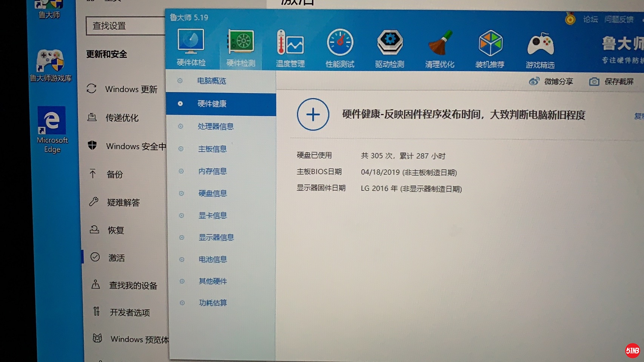644x362 pixels.
Task: Click 保存截屏 screenshot button
Action: point(612,81)
